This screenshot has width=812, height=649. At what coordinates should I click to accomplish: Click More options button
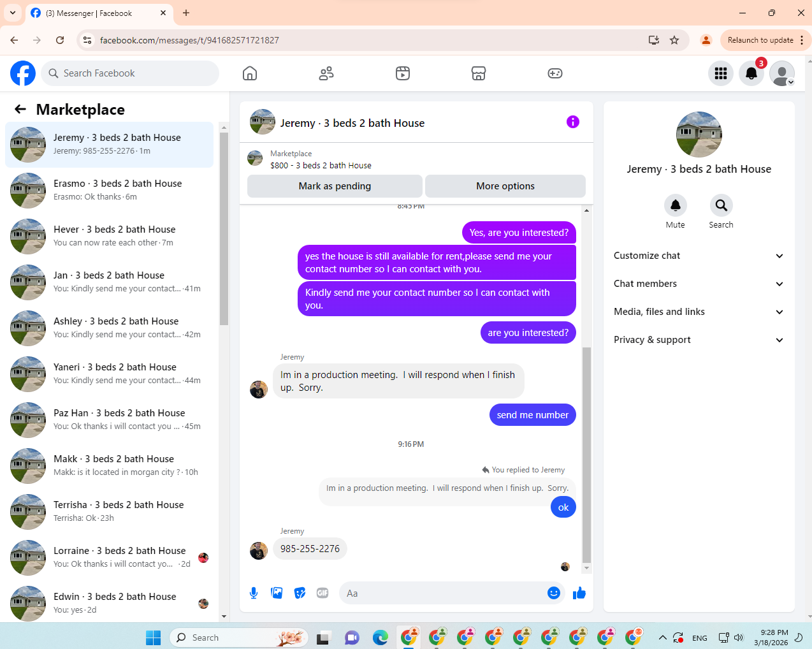(505, 186)
